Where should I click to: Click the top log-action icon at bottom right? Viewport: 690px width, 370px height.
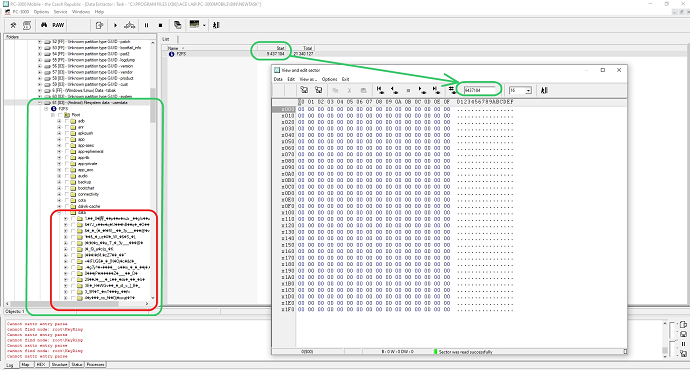[x=683, y=325]
